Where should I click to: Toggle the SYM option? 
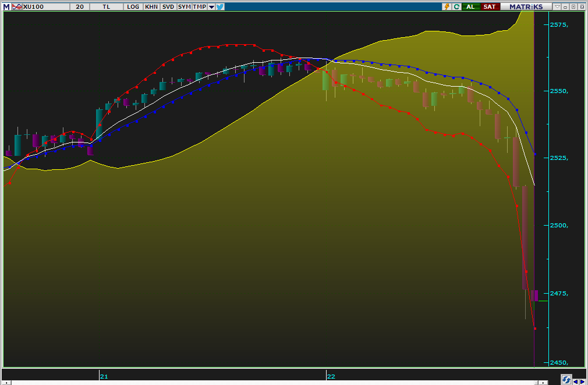pos(185,7)
